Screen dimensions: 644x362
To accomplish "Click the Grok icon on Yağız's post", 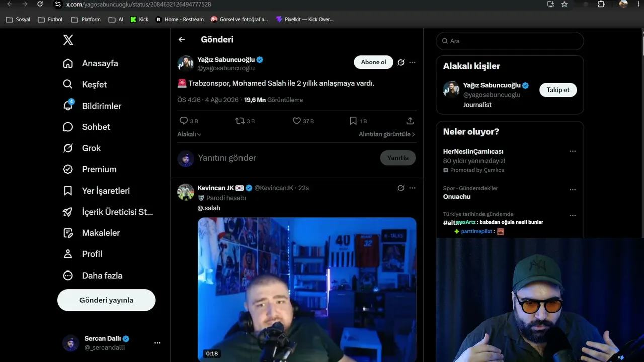I will click(x=401, y=62).
